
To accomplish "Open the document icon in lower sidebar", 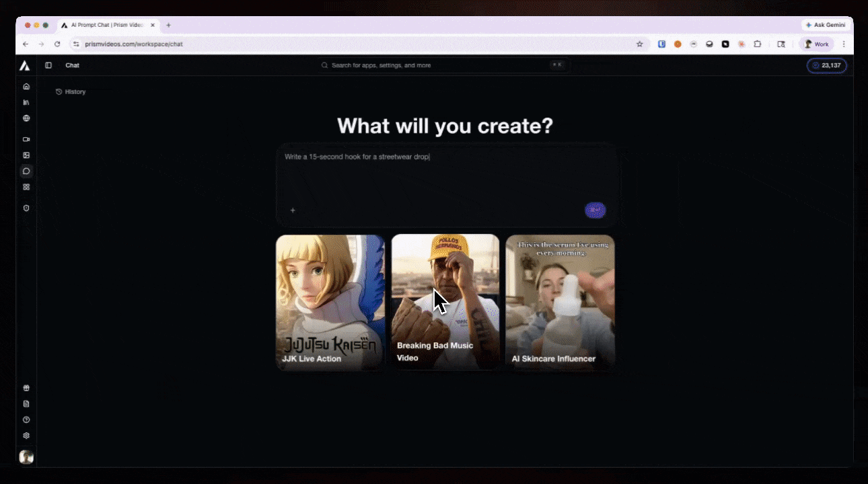I will tap(26, 404).
